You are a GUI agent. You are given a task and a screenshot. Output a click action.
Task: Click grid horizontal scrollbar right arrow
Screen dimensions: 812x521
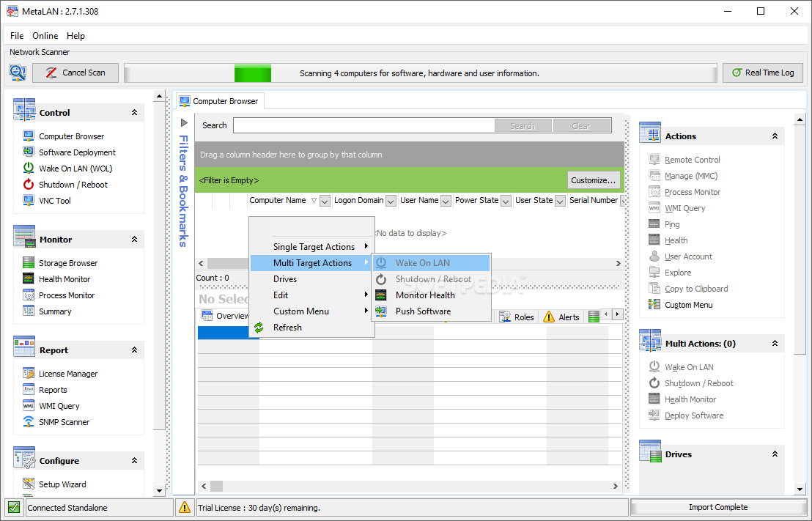(618, 263)
